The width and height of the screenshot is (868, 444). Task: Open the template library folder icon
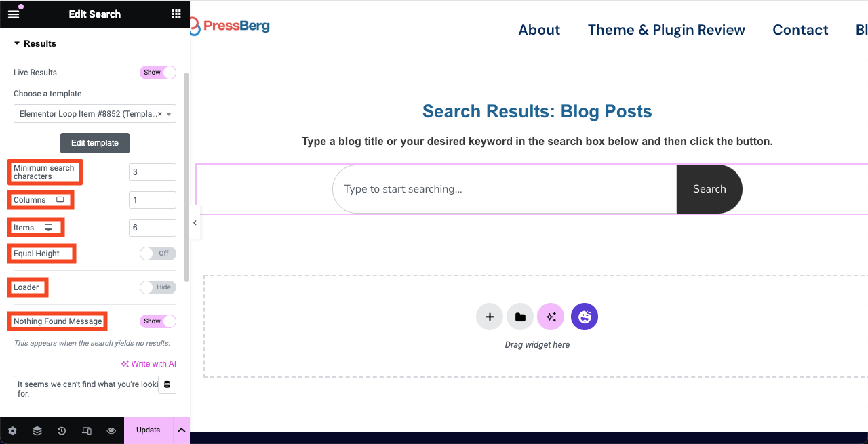pos(520,317)
